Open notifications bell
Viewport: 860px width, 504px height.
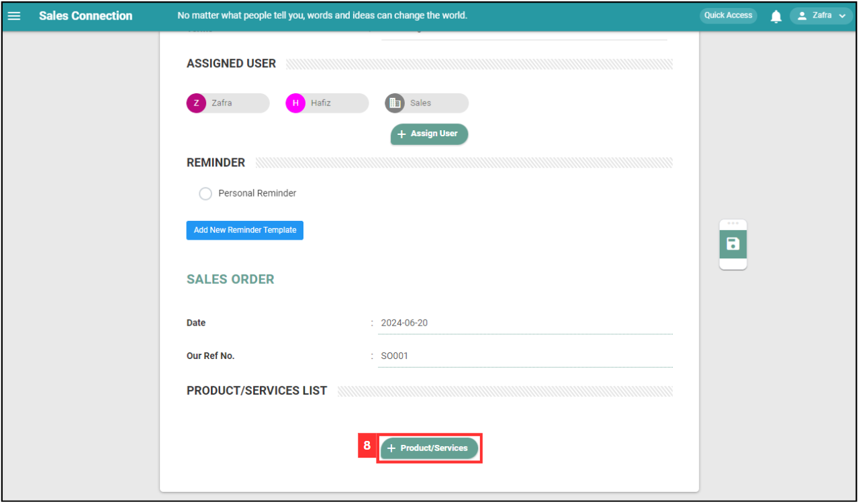776,16
